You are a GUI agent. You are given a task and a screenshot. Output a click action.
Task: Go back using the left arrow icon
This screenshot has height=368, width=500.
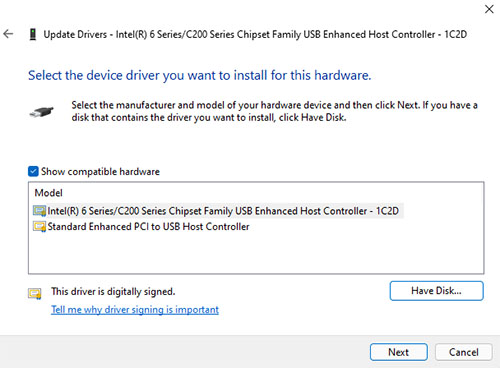8,34
